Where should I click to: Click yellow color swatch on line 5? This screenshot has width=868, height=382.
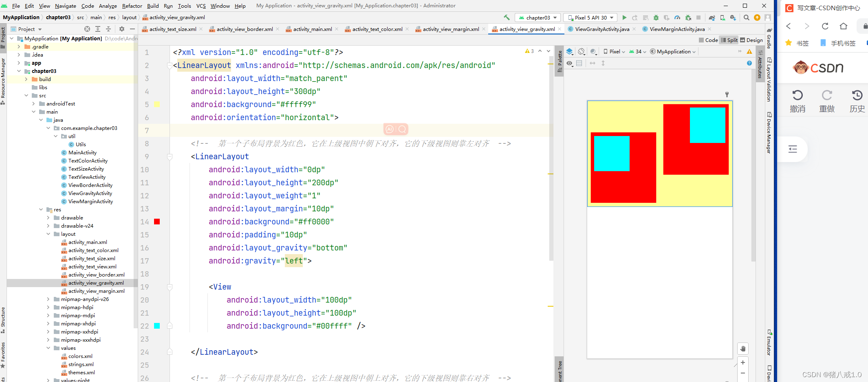[x=157, y=104]
